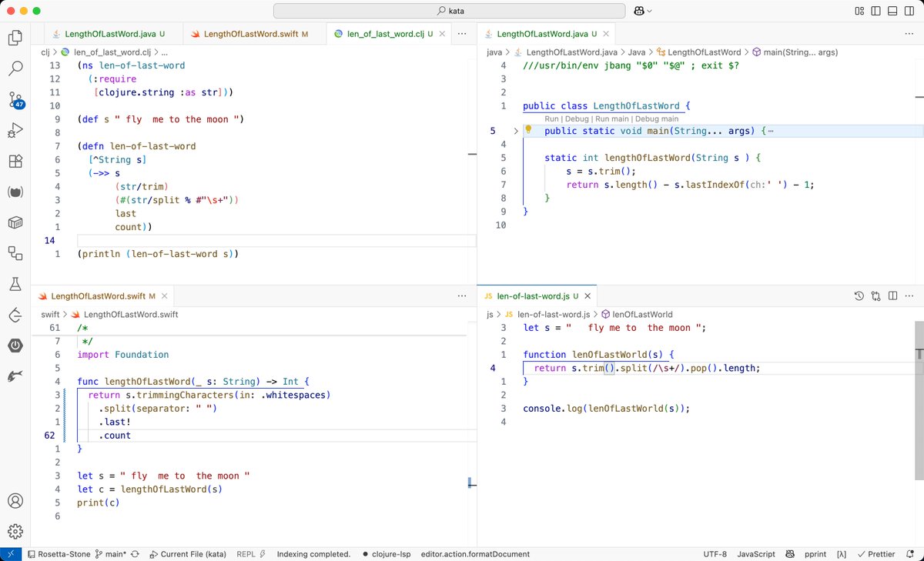Viewport: 924px width, 561px height.
Task: Open the Explorer view in activity bar
Action: [15, 37]
